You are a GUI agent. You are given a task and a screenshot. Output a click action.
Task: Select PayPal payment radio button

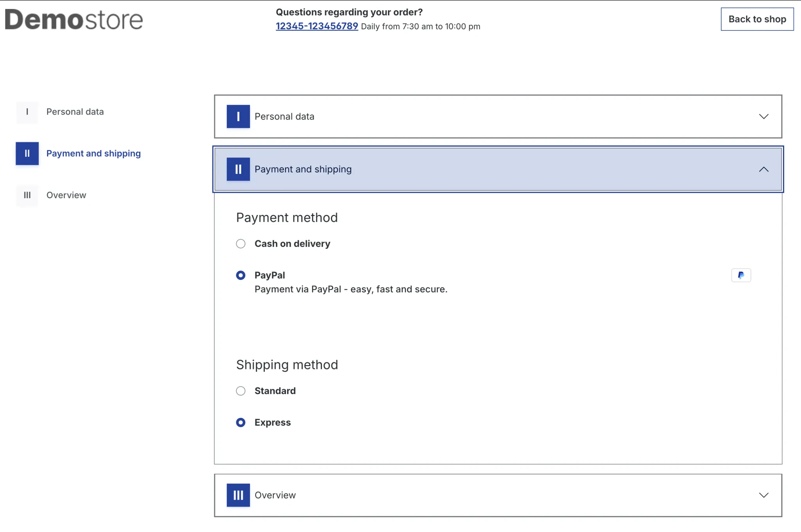(241, 275)
